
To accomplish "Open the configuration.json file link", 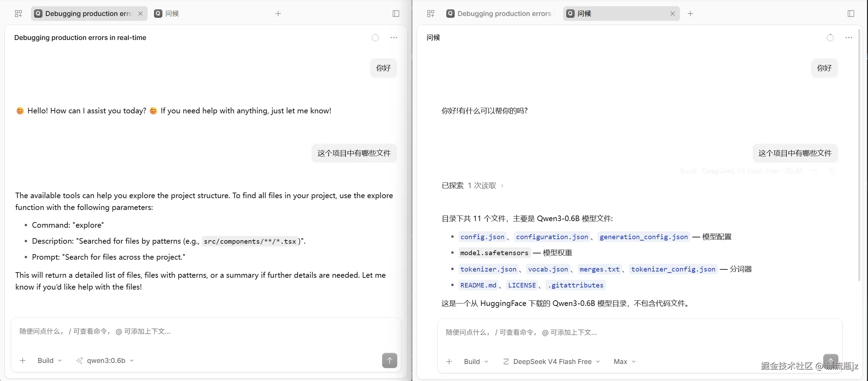I will click(x=552, y=237).
